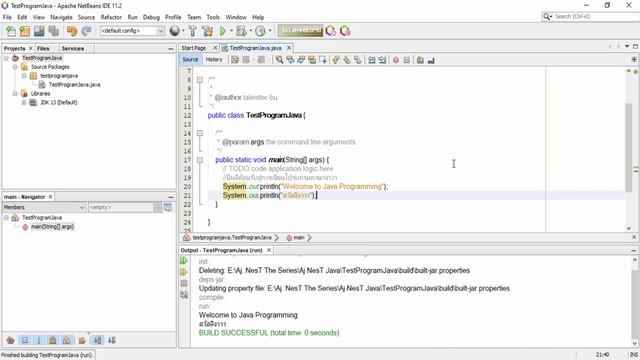The height and width of the screenshot is (360, 640).
Task: Click Shift Line Left icon
Action: [x=371, y=60]
